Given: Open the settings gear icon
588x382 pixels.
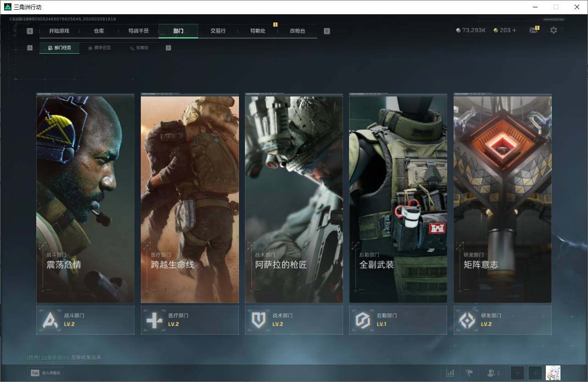Looking at the screenshot, I should (x=554, y=30).
